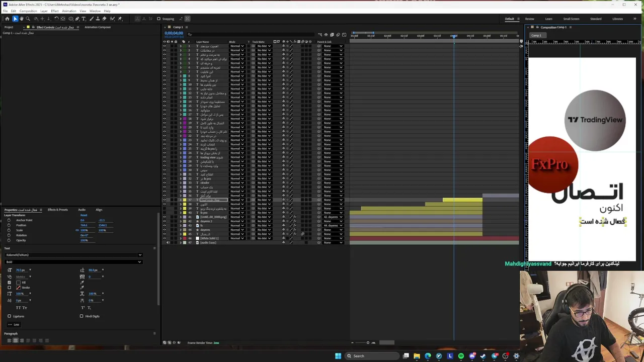This screenshot has height=362, width=644.
Task: Hide the White Solid 1 layer
Action: 164,238
